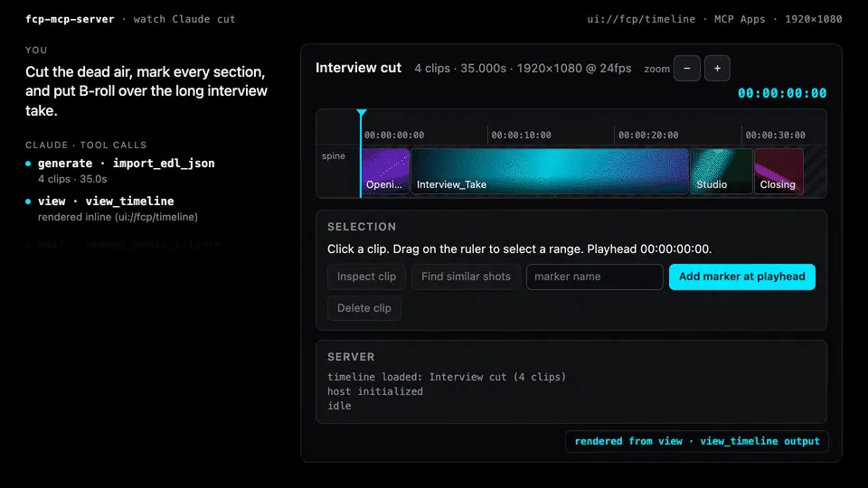Screen dimensions: 868x488
Task: Add marker at playhead
Action: coord(741,277)
